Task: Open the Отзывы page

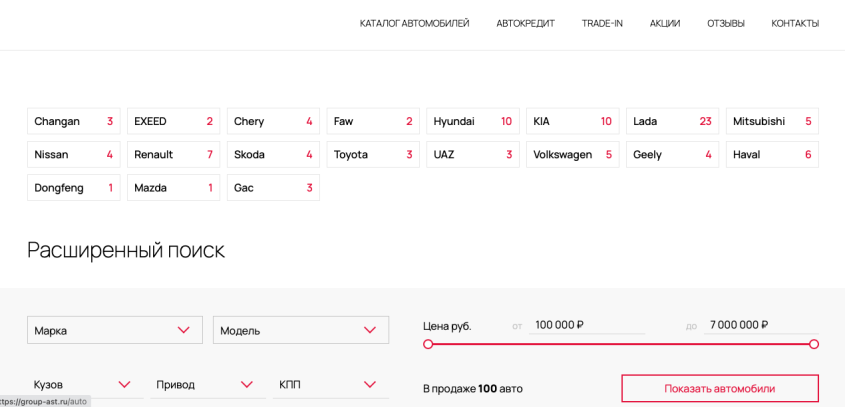Action: [726, 24]
